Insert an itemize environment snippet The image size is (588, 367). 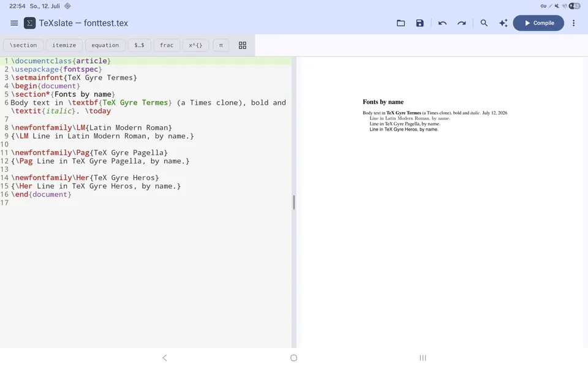point(64,45)
